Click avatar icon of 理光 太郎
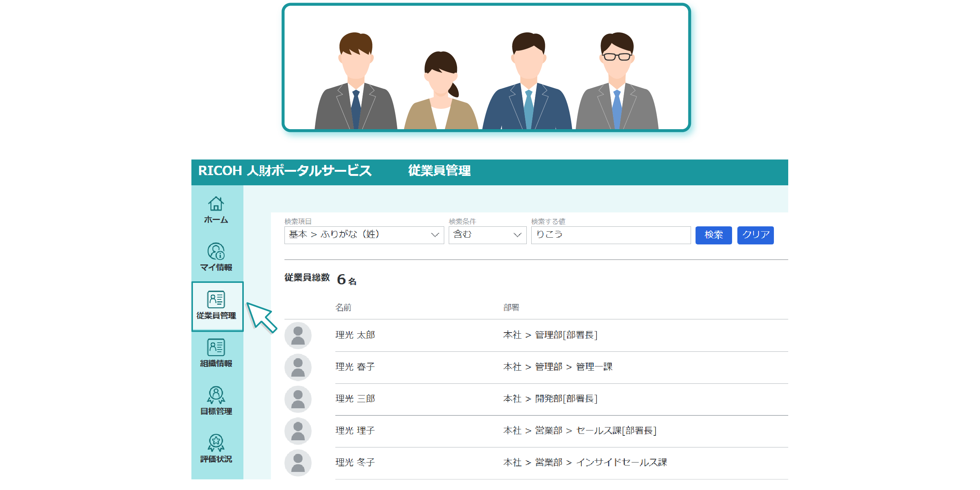Screen dimensions: 980x490 pyautogui.click(x=298, y=336)
